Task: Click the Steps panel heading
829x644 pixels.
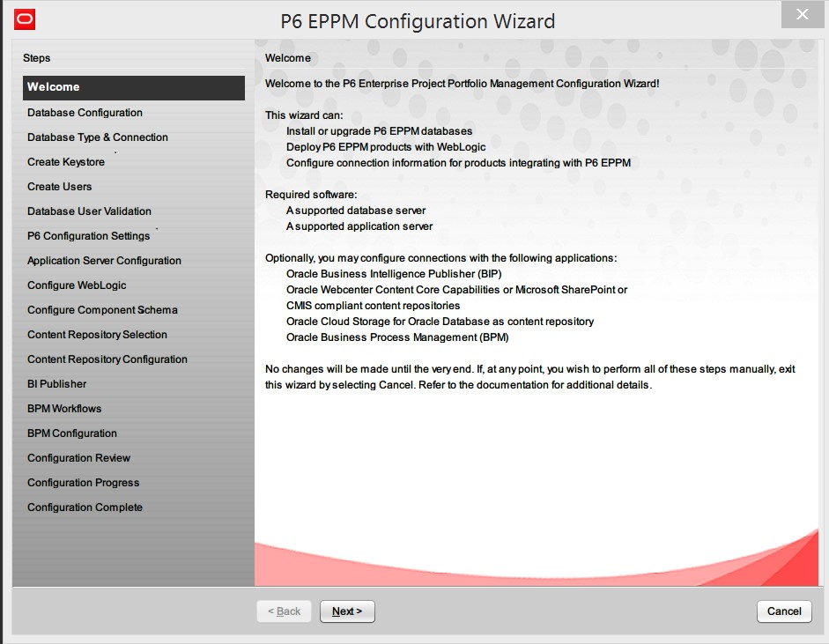Action: (x=36, y=58)
